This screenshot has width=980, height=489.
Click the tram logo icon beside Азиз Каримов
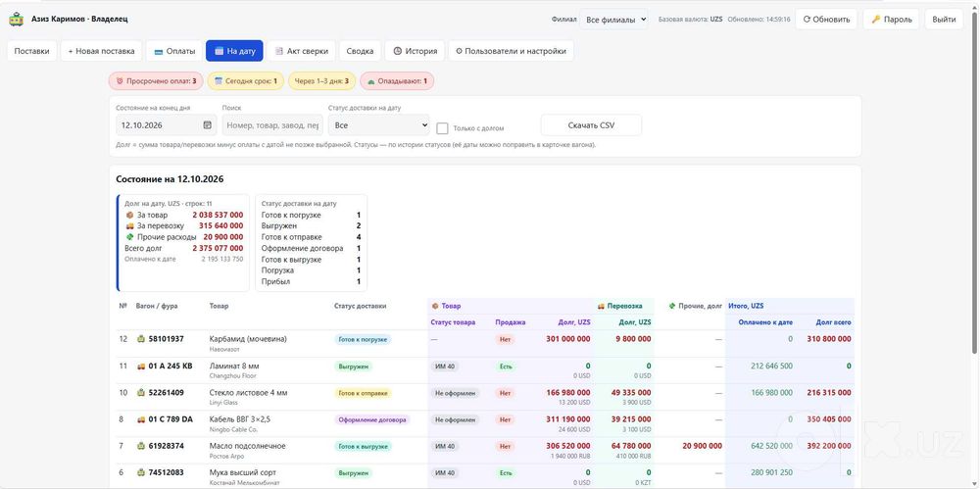click(x=16, y=19)
